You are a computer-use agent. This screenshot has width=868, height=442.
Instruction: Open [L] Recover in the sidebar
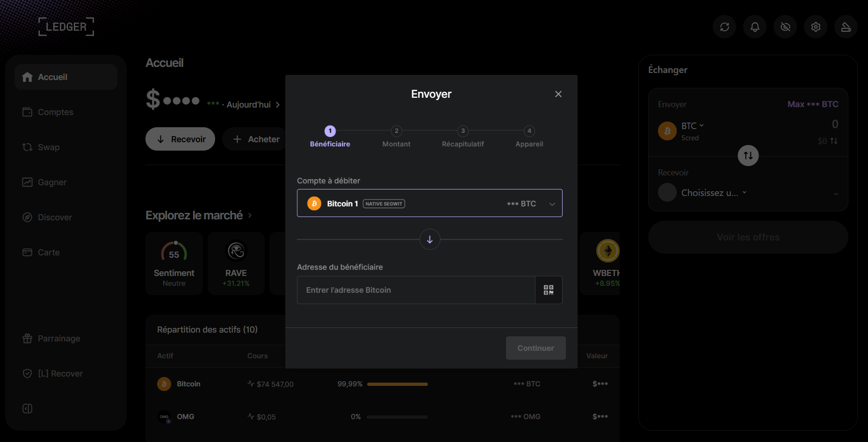click(66, 374)
